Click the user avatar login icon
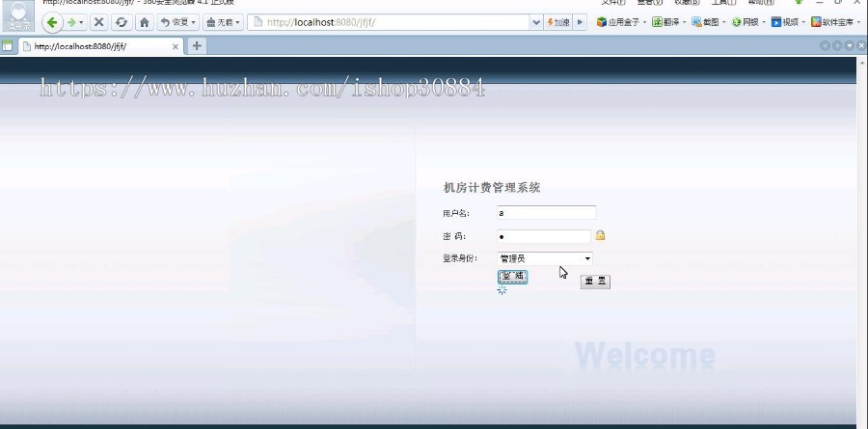Image resolution: width=868 pixels, height=429 pixels. 18,15
